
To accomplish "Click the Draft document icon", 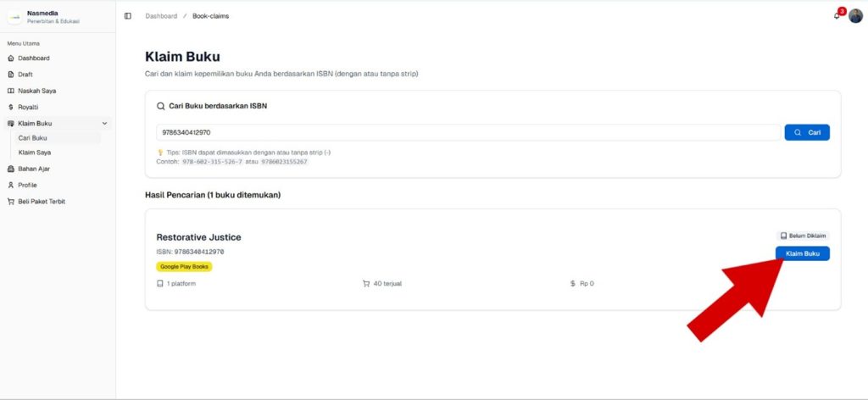I will click(11, 75).
